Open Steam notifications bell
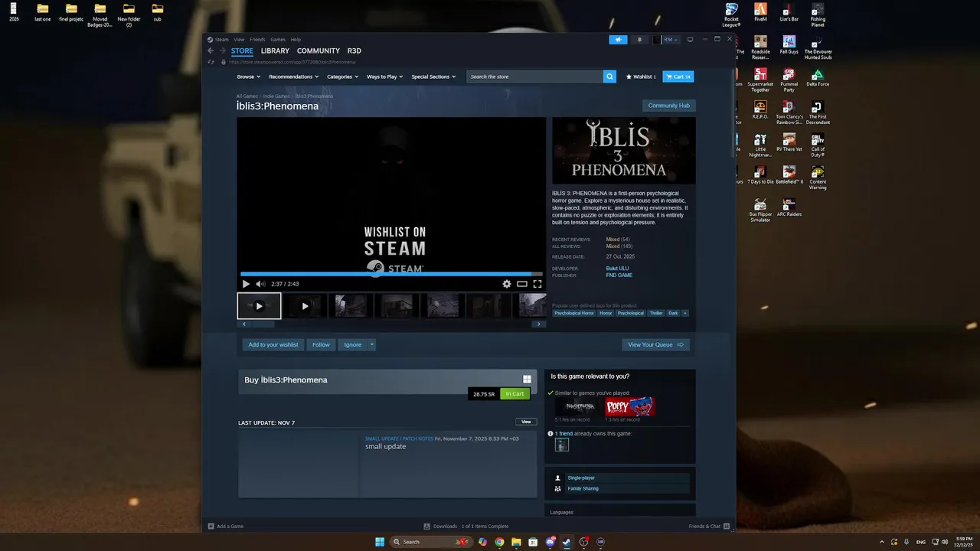 click(x=639, y=40)
